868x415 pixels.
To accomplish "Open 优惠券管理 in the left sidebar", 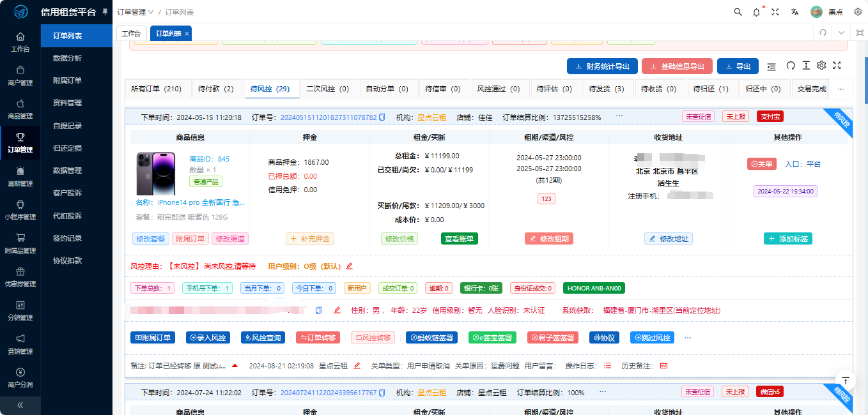I will pyautogui.click(x=20, y=277).
